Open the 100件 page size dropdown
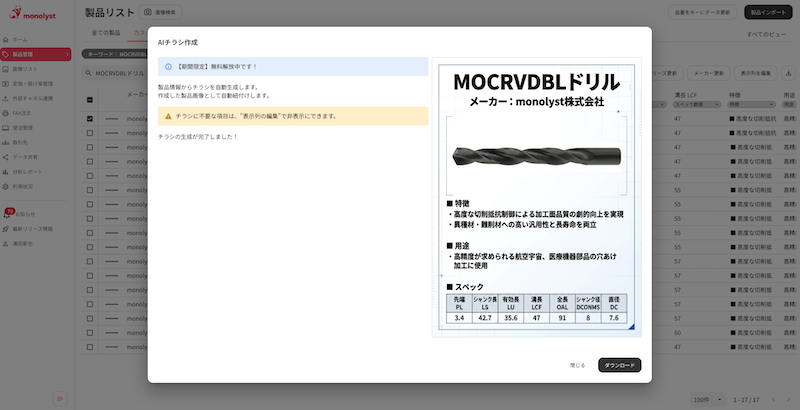The width and height of the screenshot is (800, 410). [x=702, y=400]
